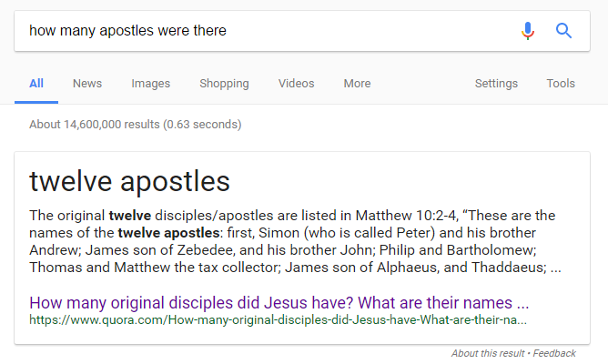Click 'About this result' link
Viewport: 608px width, 364px height.
tap(489, 353)
